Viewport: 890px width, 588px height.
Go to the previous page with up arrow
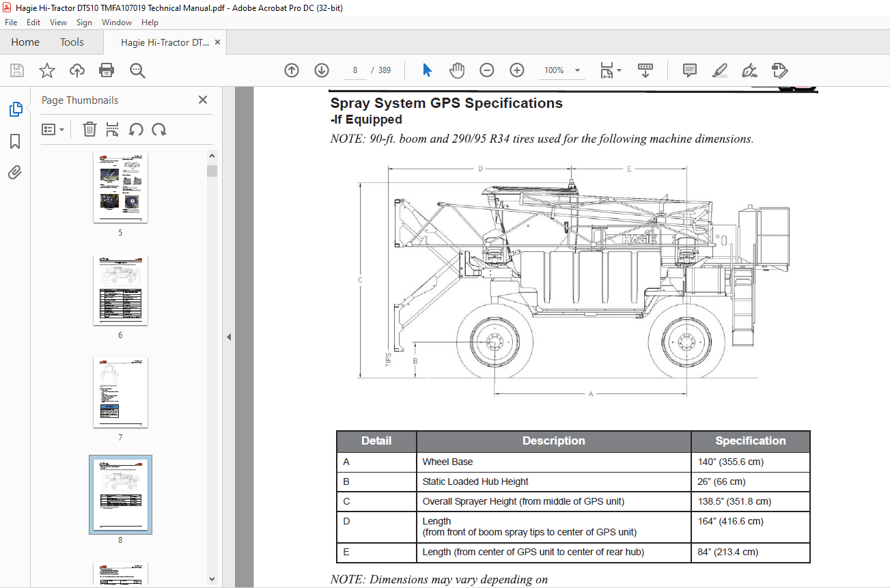point(292,70)
